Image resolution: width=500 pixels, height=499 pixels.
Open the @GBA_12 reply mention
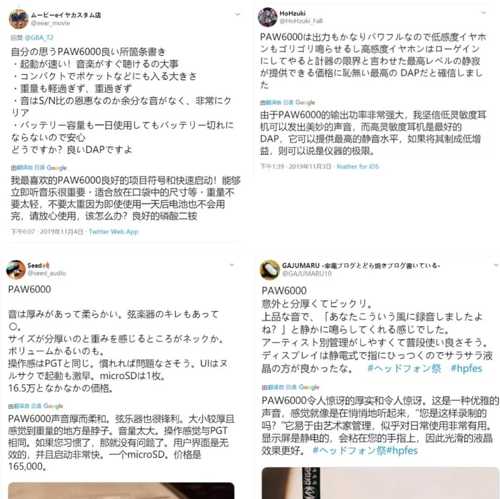click(39, 37)
